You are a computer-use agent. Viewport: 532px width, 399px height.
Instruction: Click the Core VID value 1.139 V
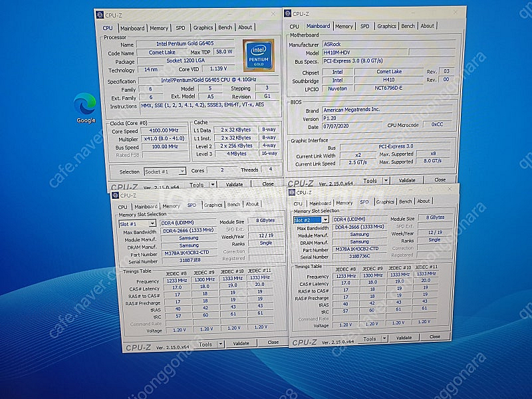pyautogui.click(x=218, y=68)
